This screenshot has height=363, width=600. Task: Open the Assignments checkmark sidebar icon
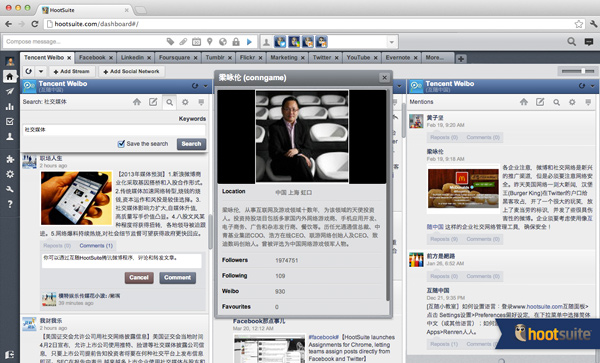click(10, 122)
